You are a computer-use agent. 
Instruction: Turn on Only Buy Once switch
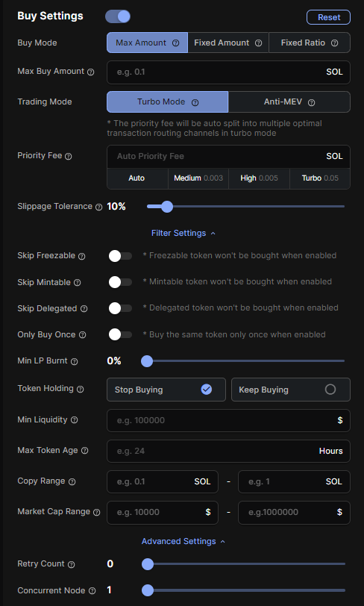coord(120,334)
